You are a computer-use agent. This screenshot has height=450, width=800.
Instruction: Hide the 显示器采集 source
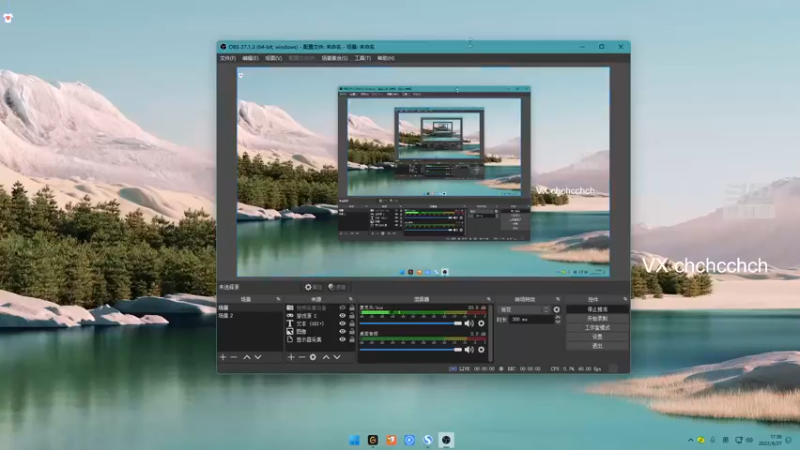[x=342, y=339]
